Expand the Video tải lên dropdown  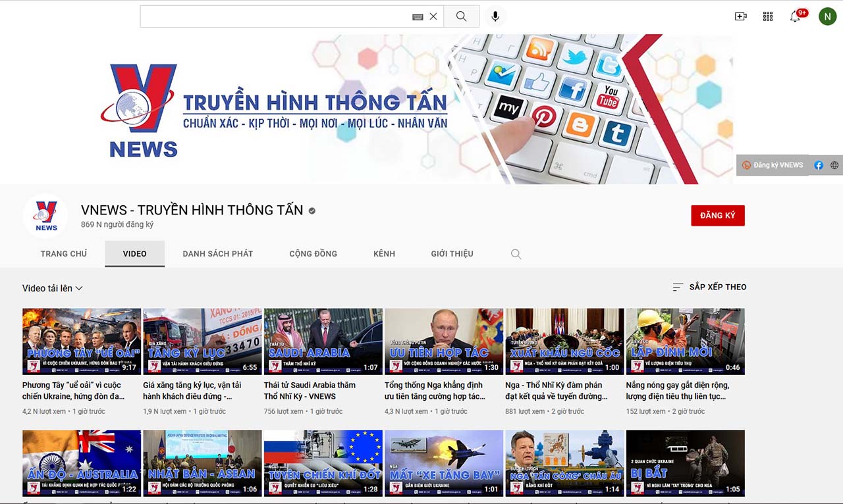[x=53, y=288]
